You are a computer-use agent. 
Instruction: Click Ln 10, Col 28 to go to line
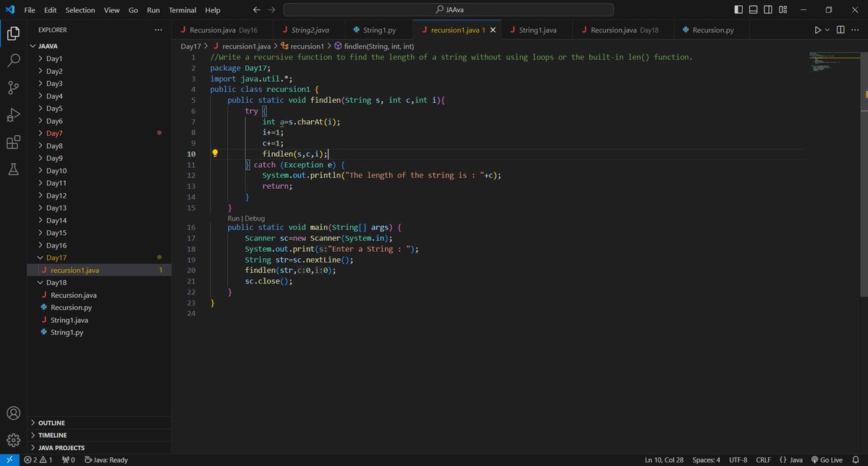(665, 459)
